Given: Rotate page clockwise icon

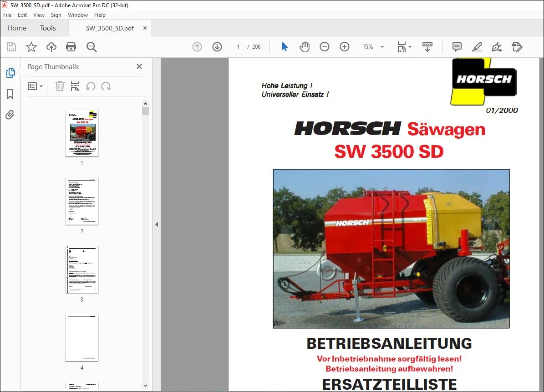Looking at the screenshot, I should tap(106, 86).
